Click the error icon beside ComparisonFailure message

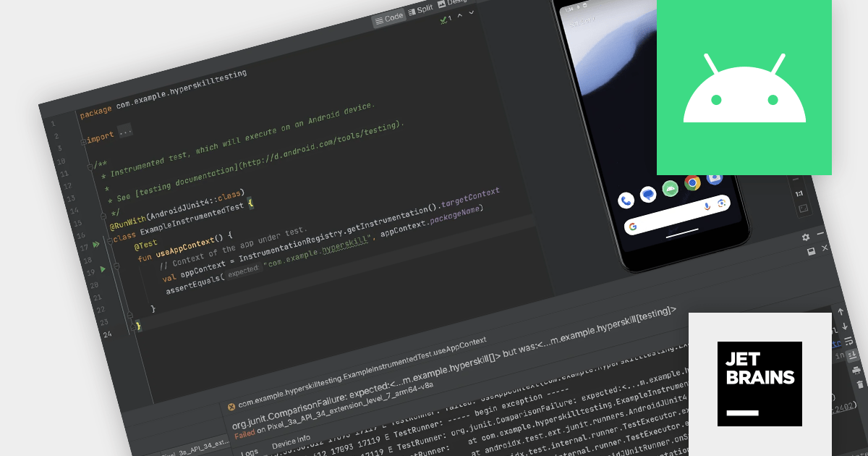[x=231, y=407]
